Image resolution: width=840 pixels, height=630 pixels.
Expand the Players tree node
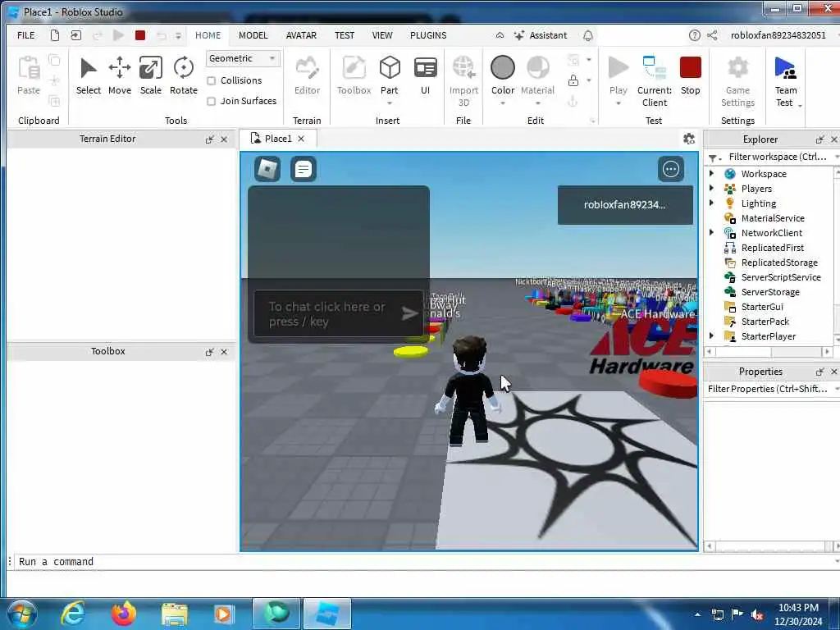click(711, 188)
